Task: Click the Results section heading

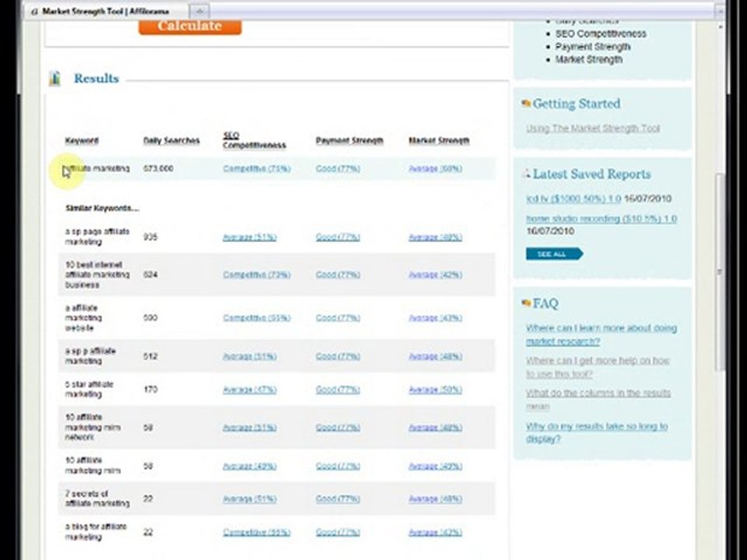Action: coord(96,79)
